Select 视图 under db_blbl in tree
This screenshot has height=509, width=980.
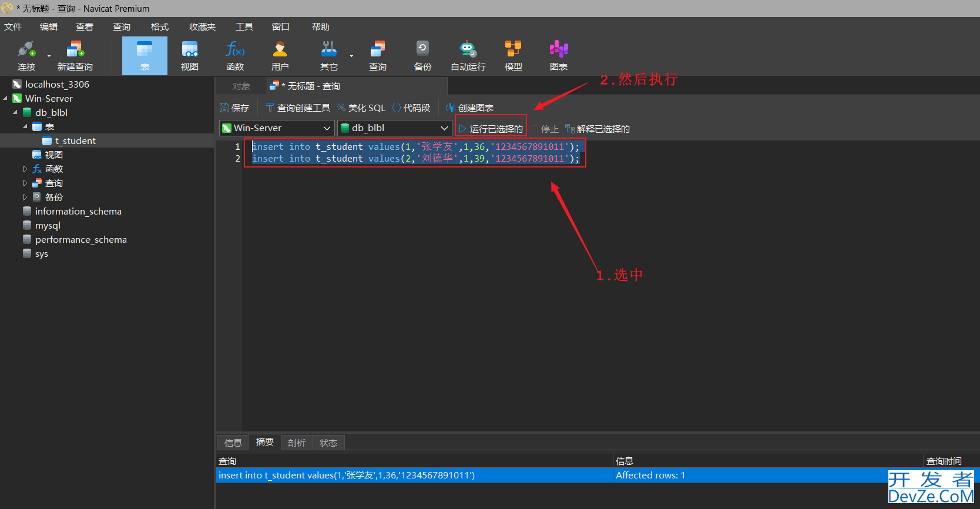53,155
